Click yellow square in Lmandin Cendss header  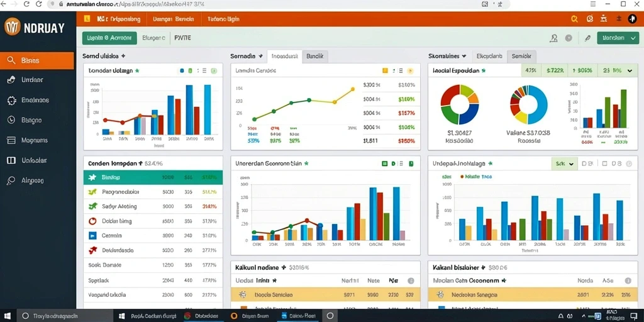point(386,70)
